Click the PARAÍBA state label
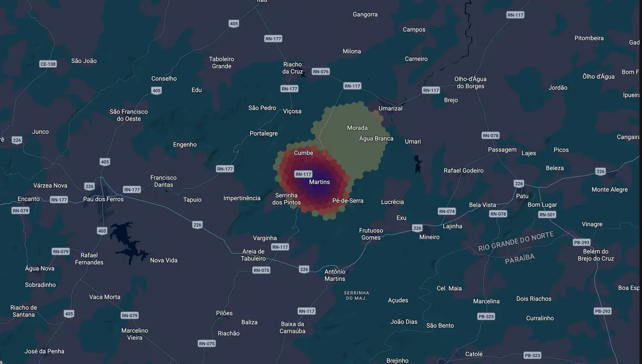Image resolution: width=642 pixels, height=364 pixels. (519, 259)
